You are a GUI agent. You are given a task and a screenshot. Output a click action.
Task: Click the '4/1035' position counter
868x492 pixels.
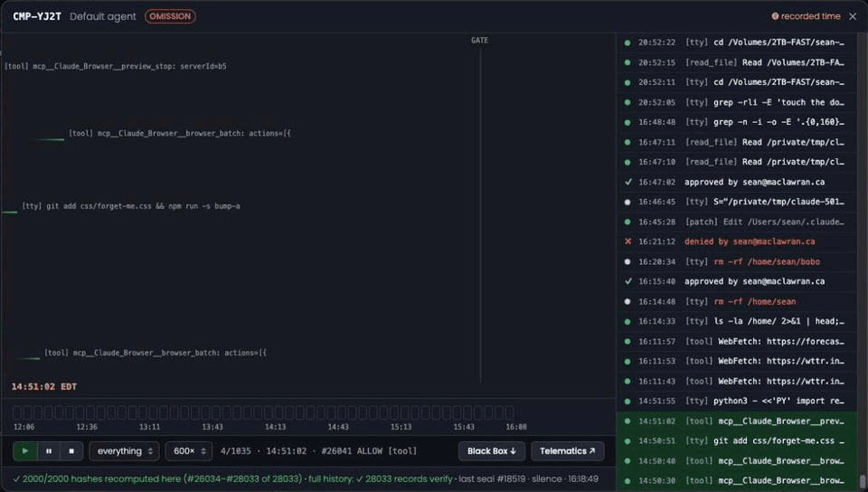click(x=235, y=451)
